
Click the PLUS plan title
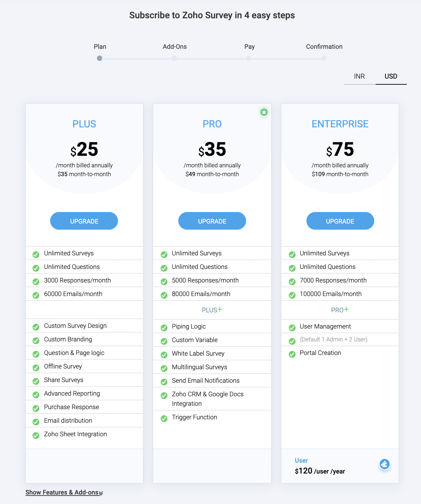coord(84,124)
